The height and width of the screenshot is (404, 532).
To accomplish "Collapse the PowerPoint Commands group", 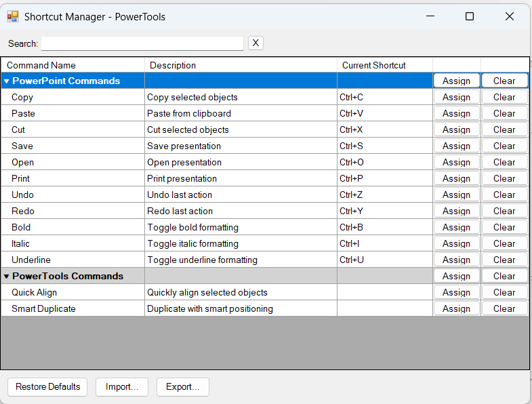I will [x=7, y=81].
